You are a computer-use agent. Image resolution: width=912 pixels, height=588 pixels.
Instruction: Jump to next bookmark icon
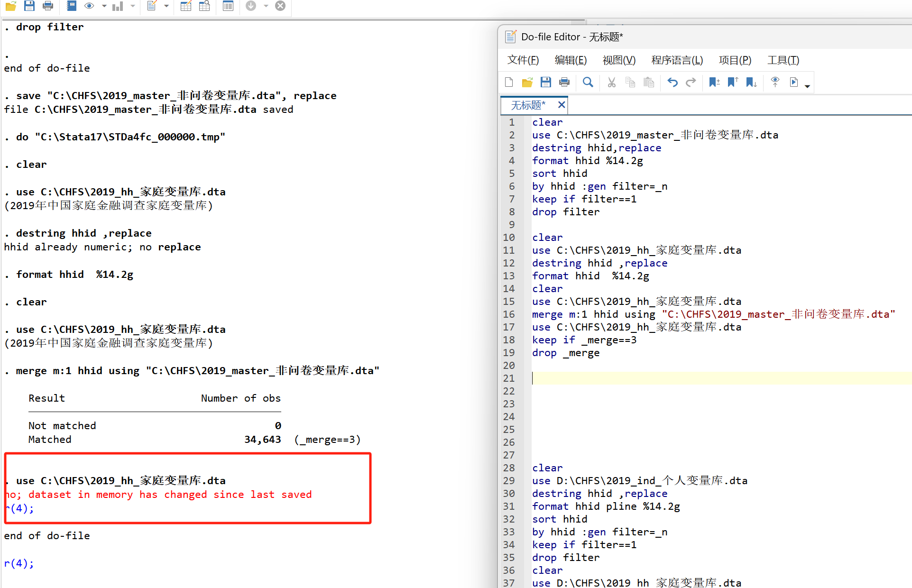(x=751, y=83)
